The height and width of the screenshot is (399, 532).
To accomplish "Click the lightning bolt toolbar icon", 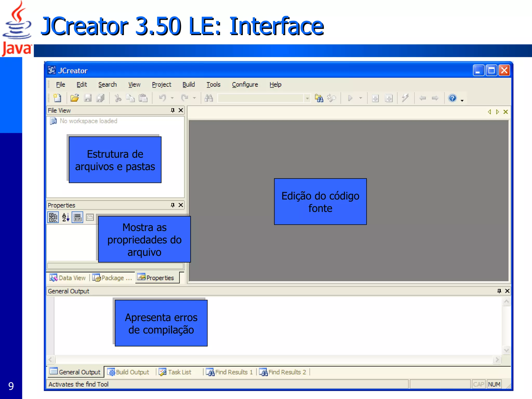I will pos(405,98).
